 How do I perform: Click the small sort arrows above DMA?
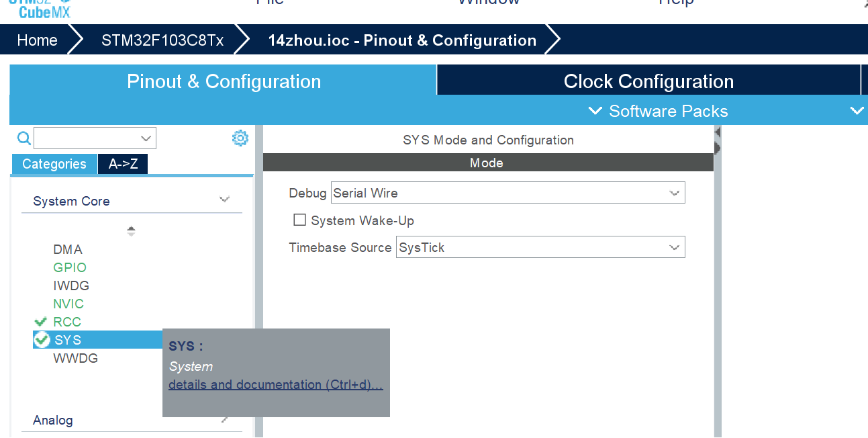click(131, 231)
